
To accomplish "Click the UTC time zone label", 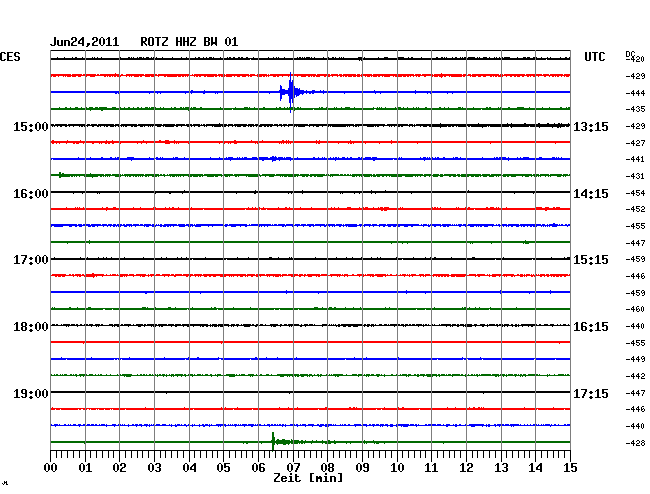I will (x=594, y=57).
